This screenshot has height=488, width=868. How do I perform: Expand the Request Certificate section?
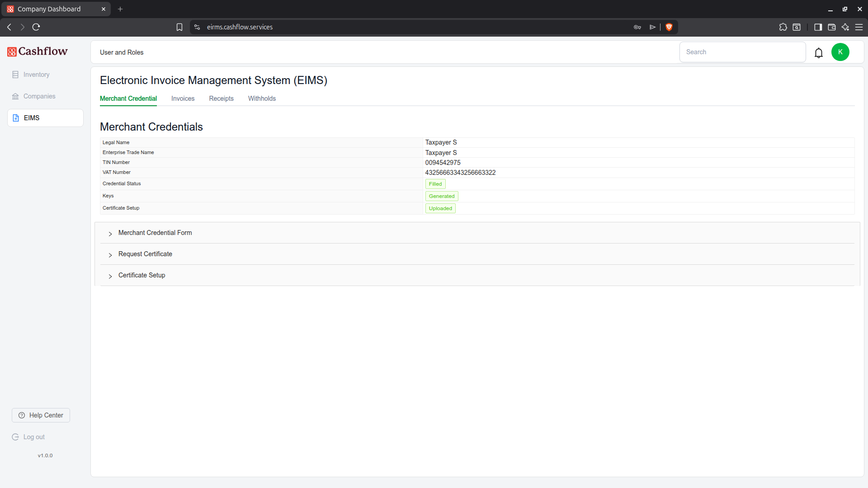pos(477,254)
